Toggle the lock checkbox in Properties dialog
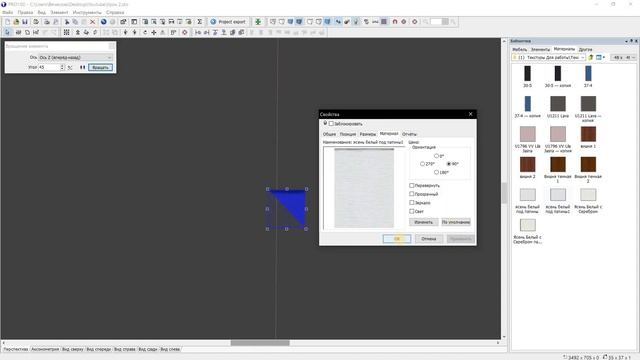This screenshot has width=640, height=360. [331, 124]
